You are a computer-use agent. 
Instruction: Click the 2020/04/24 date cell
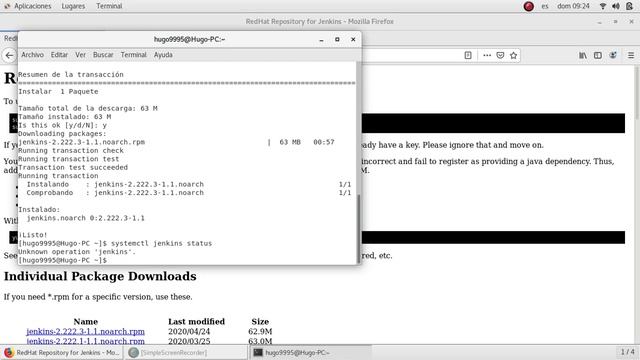click(189, 331)
